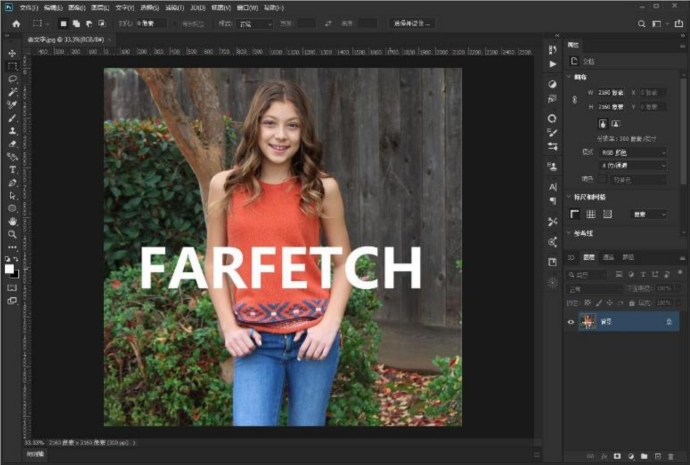This screenshot has height=465, width=690.
Task: Open the Edit menu
Action: click(x=53, y=8)
